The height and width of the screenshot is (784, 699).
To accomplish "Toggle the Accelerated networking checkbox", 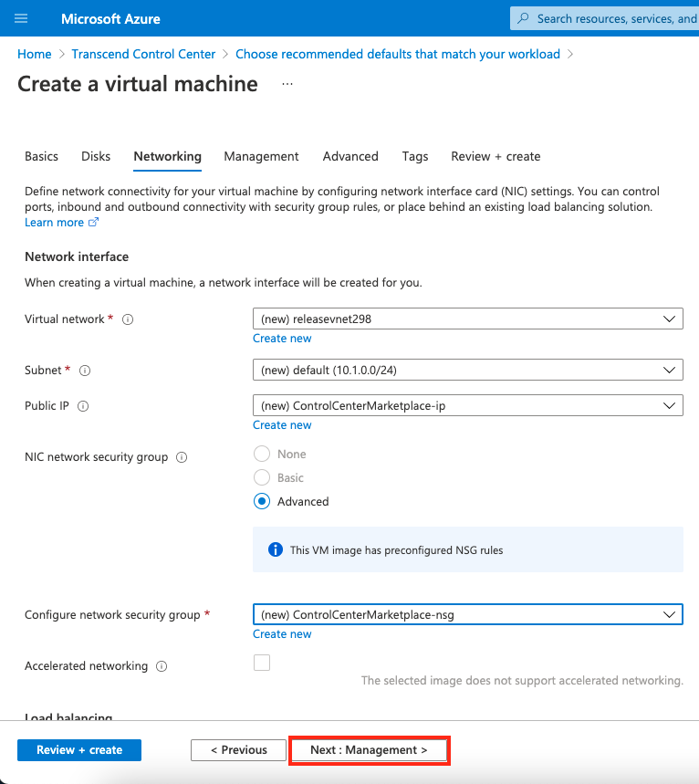I will click(x=262, y=663).
